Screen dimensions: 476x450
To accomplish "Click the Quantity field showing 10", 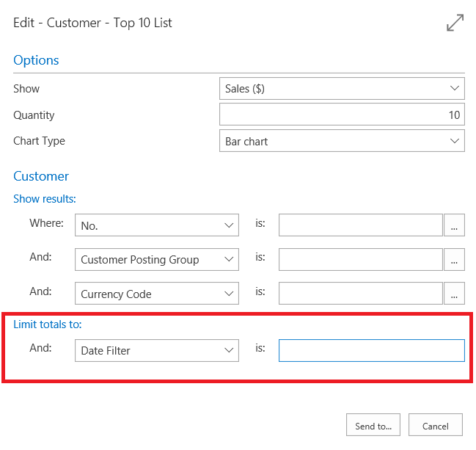I will (x=342, y=115).
